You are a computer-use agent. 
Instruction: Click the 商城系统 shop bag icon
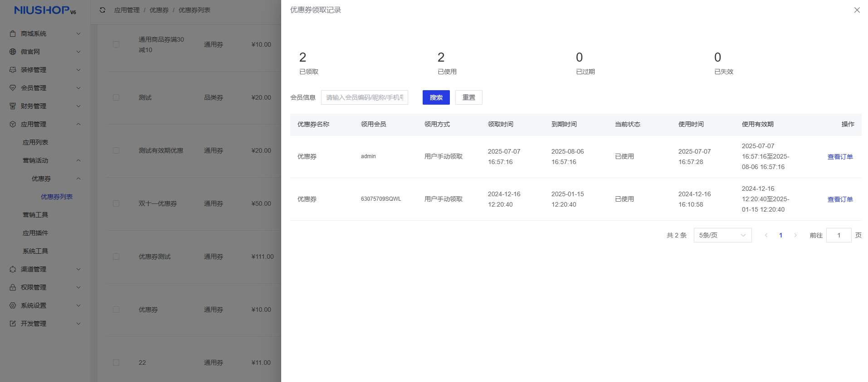click(13, 34)
